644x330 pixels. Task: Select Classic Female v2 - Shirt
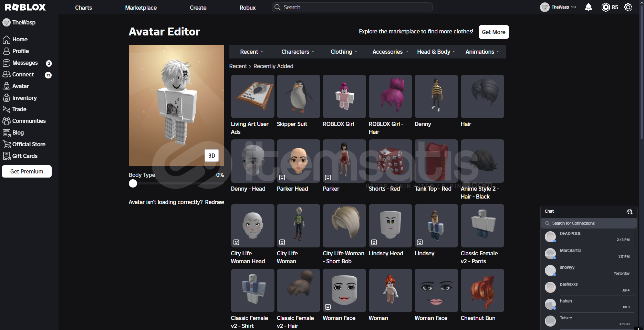252,299
